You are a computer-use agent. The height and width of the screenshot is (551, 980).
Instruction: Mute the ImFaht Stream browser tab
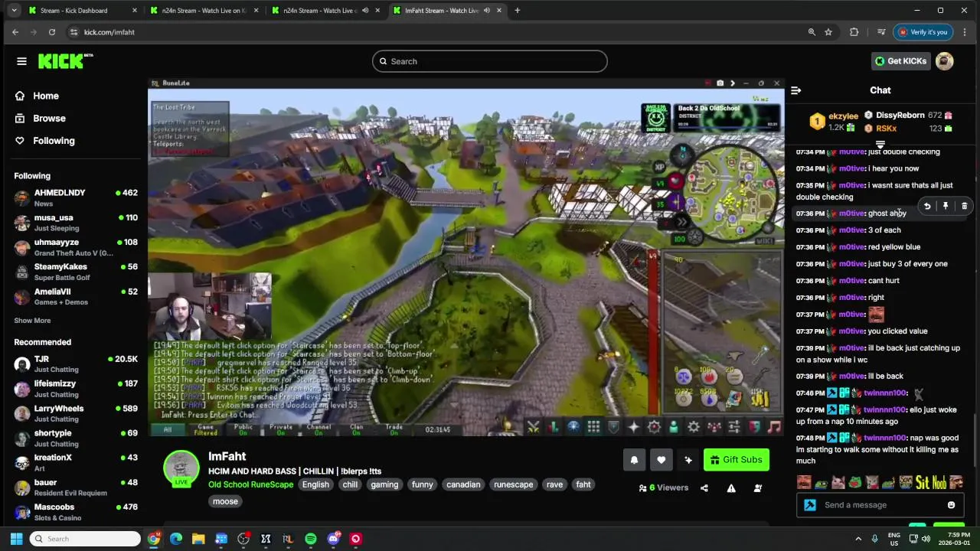487,11
